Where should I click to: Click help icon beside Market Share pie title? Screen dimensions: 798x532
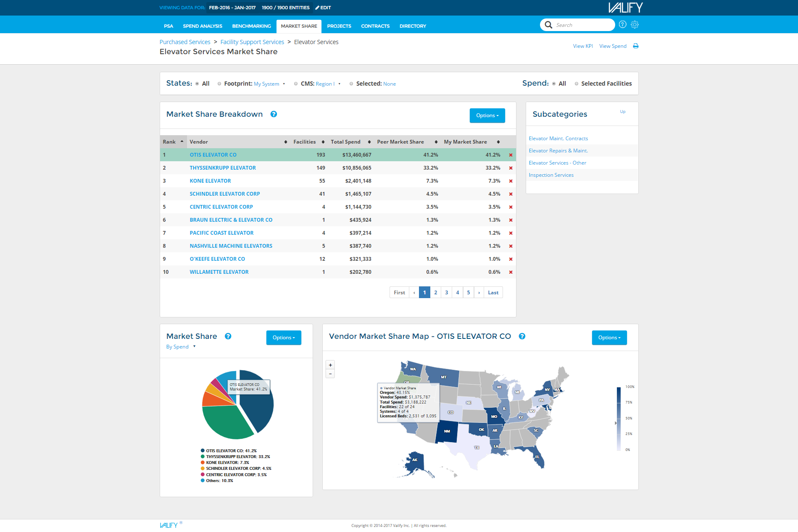pos(228,336)
